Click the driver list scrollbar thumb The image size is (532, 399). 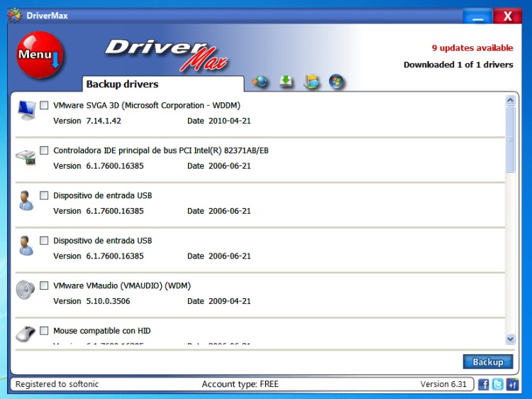510,139
